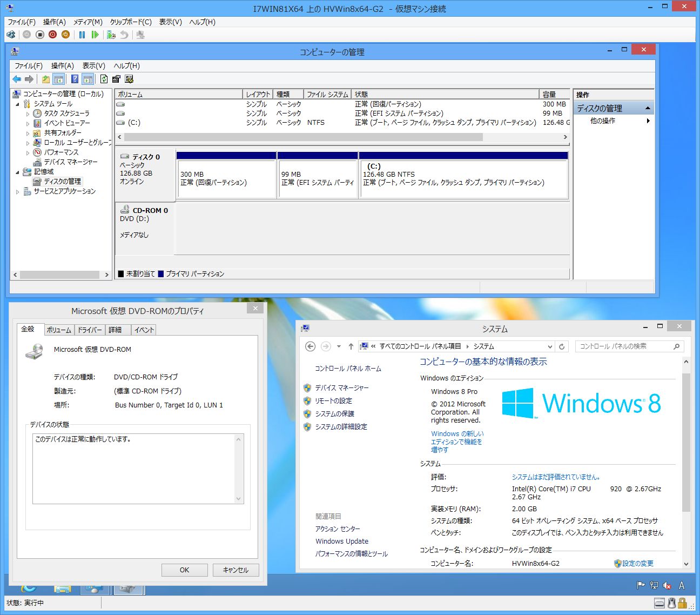Viewport: 700px width, 615px height.
Task: Open the 他の操作 submenu arrow
Action: pyautogui.click(x=648, y=121)
